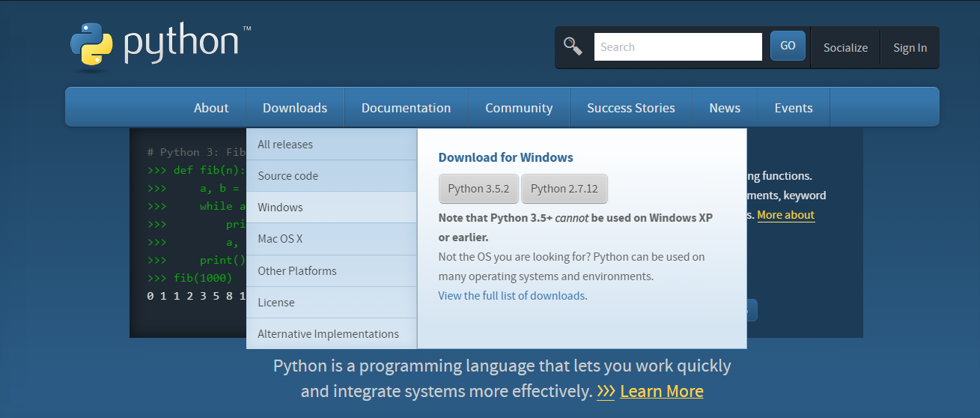Click the GO search button
The image size is (980, 418).
point(788,46)
